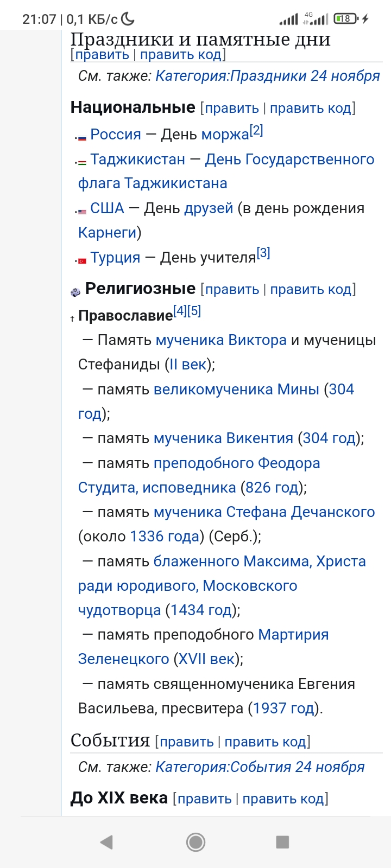Viewport: 391px width, 868px height.
Task: Open День Государственного флага Таджикистана link
Action: pyautogui.click(x=226, y=171)
